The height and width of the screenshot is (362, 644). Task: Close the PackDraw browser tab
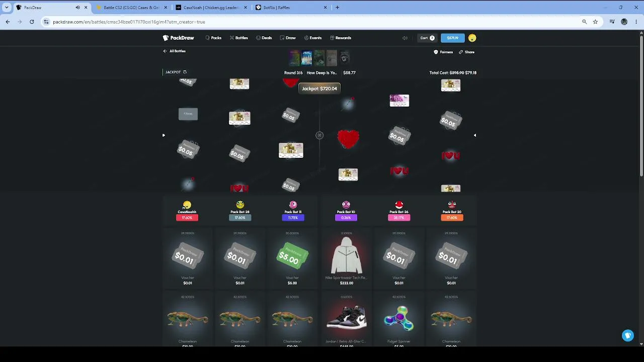pos(86,8)
